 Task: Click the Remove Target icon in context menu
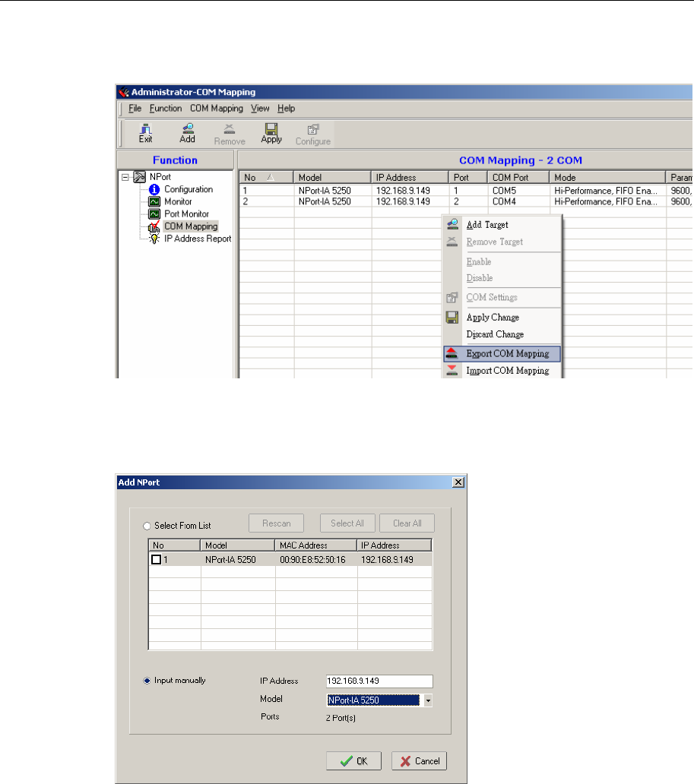coord(452,242)
